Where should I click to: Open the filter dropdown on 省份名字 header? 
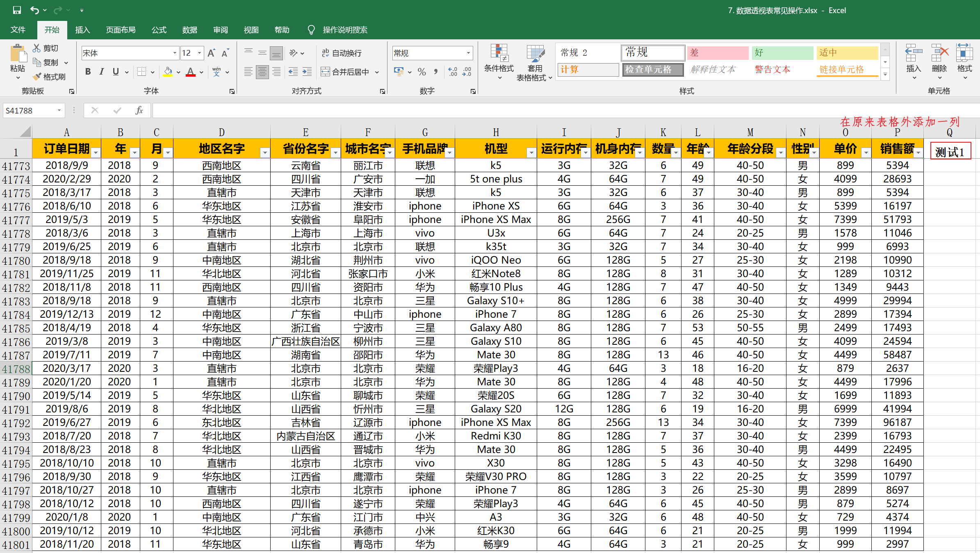335,153
